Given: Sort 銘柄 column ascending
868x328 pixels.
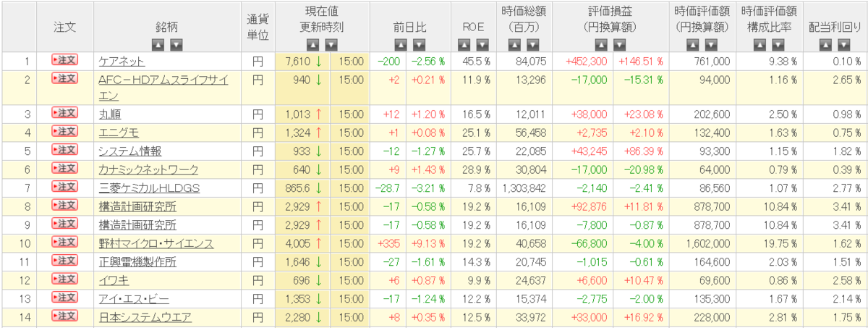Looking at the screenshot, I should point(158,45).
